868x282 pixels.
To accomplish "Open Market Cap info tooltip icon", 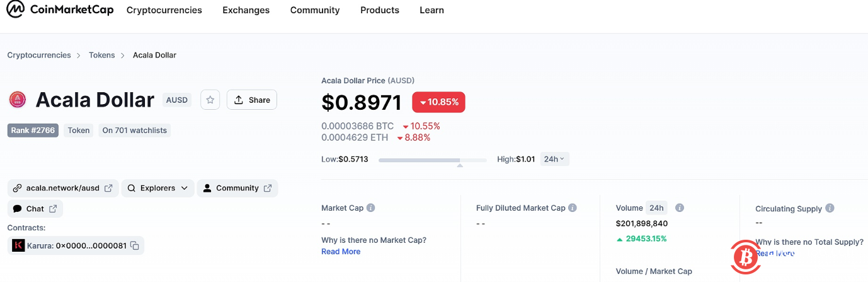I will coord(371,208).
